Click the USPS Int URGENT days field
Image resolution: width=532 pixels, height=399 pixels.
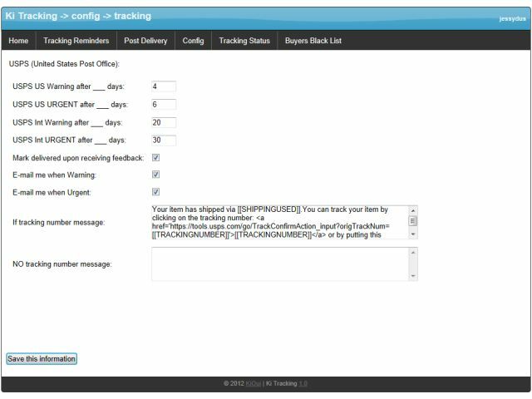coord(163,140)
